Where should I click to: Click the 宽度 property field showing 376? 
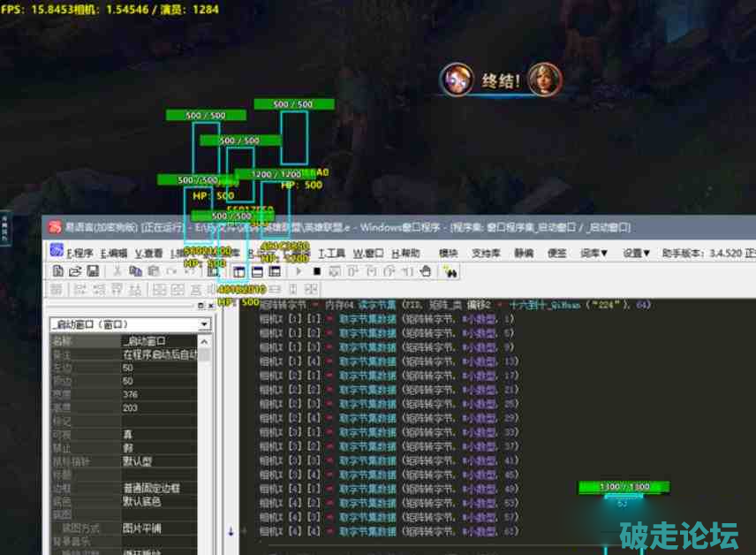tap(159, 394)
